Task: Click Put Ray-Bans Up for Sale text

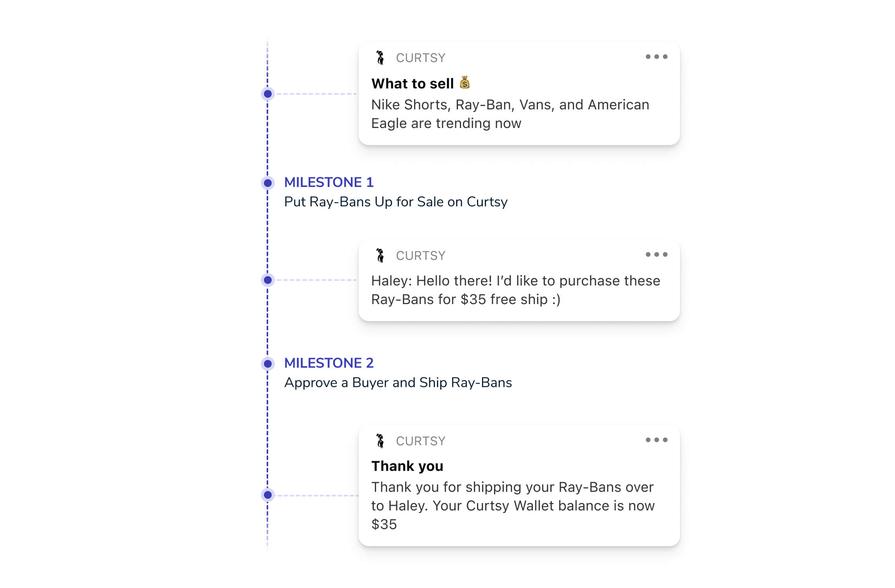Action: click(396, 202)
